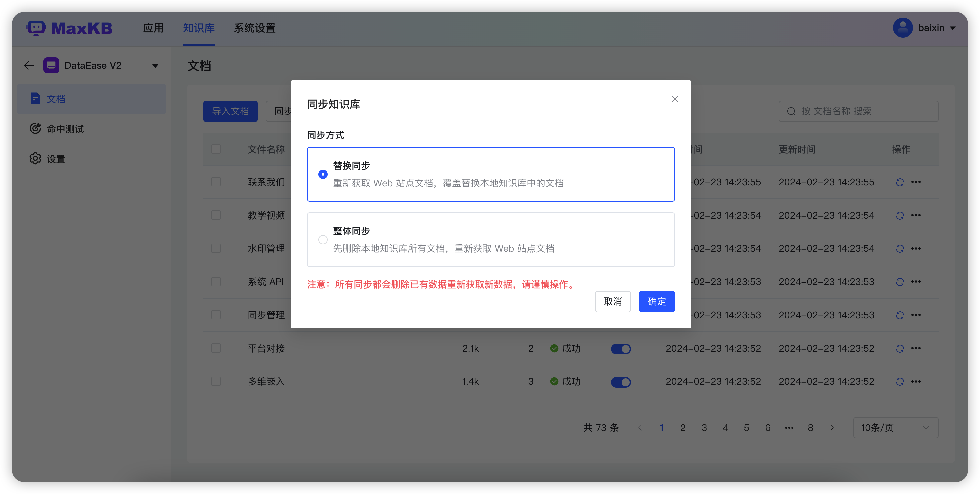Select the 替换同步 radio option
This screenshot has height=494, width=980.
coord(323,174)
